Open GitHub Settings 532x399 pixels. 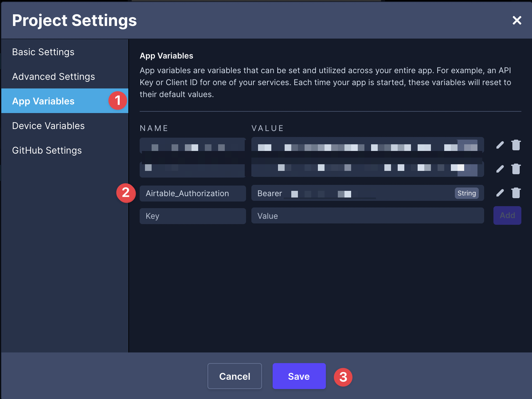click(65, 150)
